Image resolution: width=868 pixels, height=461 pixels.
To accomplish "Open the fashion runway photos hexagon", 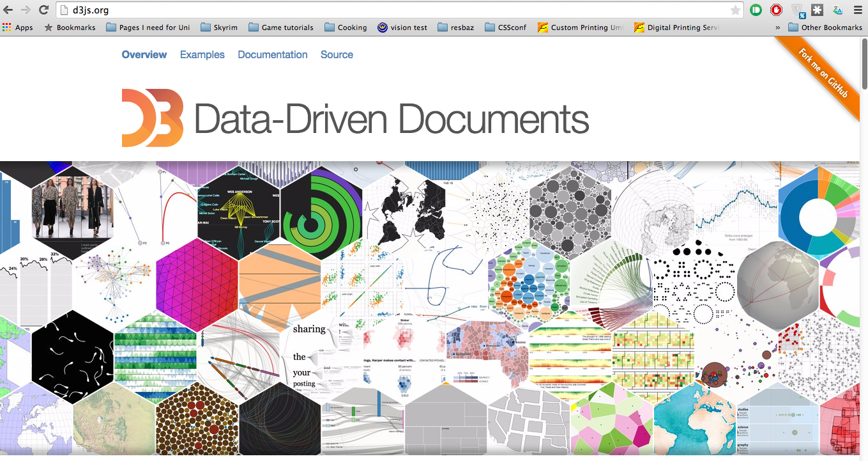I will (72, 212).
